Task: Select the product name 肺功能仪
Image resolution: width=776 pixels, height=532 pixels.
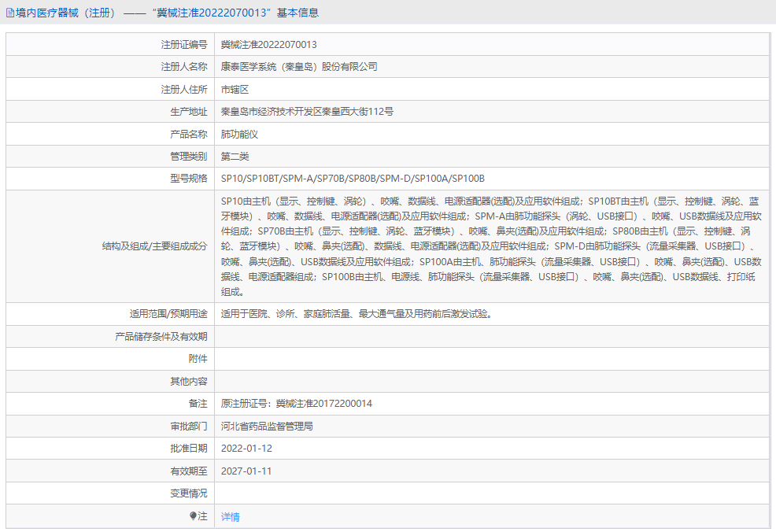Action: point(240,133)
